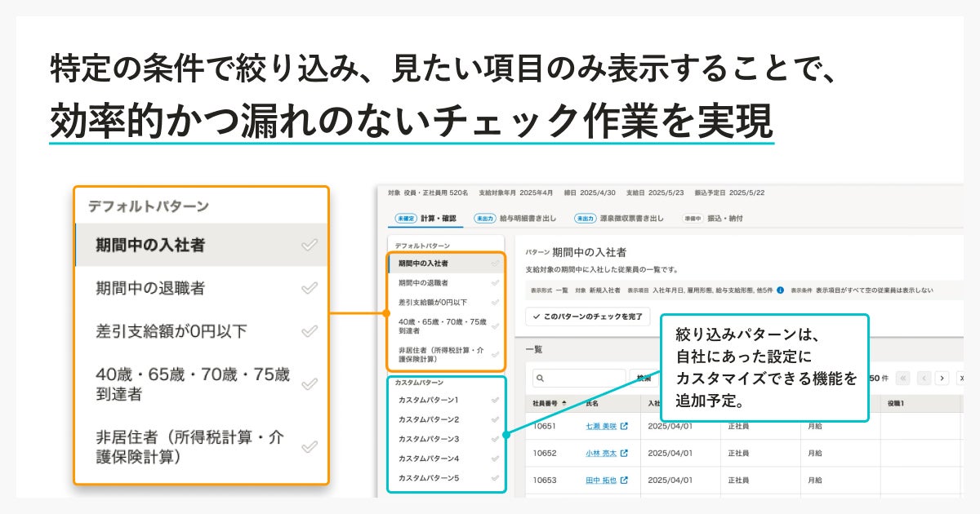Open external link icon beside 小林 亮太
The height and width of the screenshot is (514, 980).
(624, 453)
